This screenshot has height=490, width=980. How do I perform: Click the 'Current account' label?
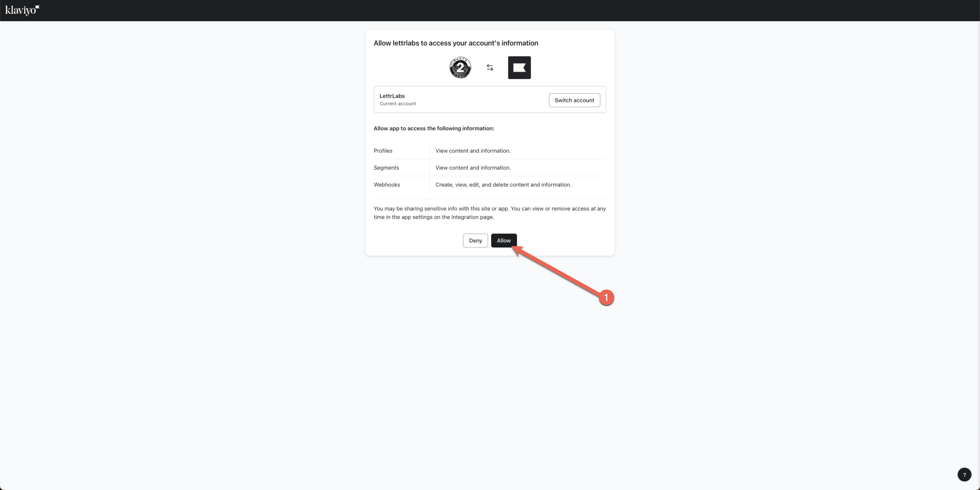point(397,103)
